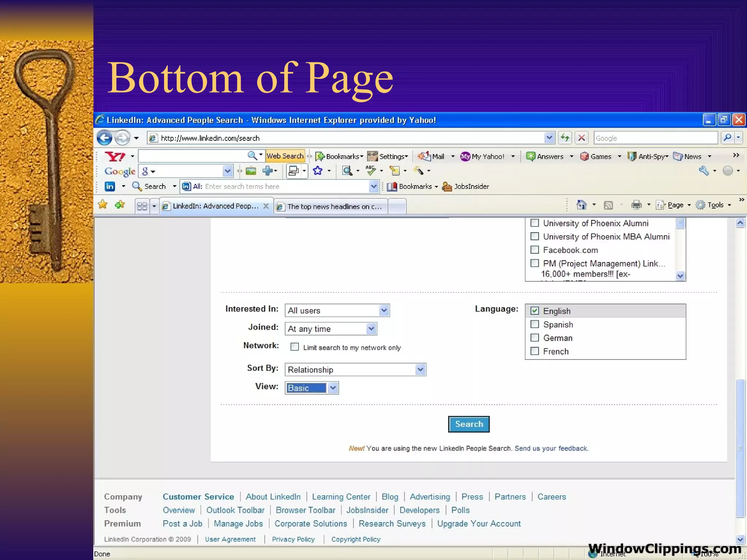Click the blue Search button

tap(469, 424)
